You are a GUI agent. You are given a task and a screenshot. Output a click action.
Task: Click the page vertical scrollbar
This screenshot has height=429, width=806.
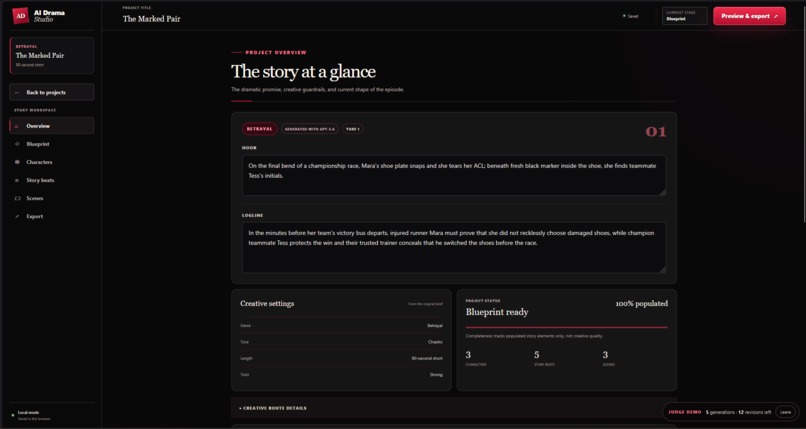coord(803,113)
